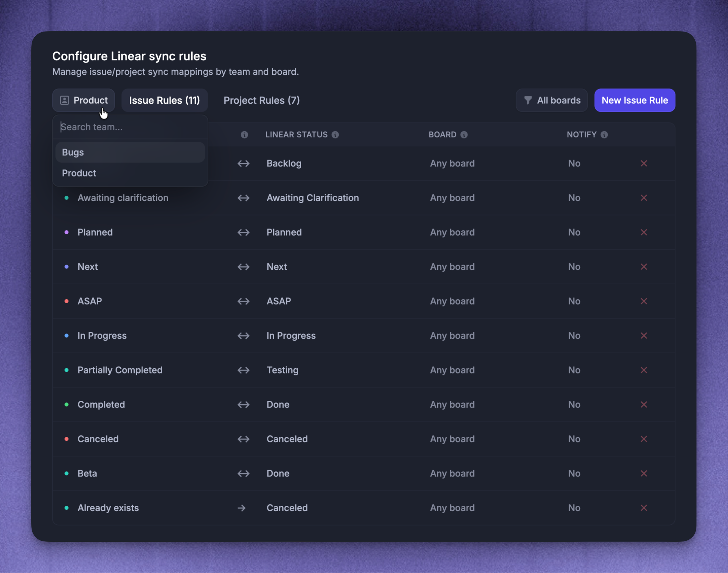Click the two-way arrow in Backlog row
728x573 pixels.
click(x=243, y=163)
